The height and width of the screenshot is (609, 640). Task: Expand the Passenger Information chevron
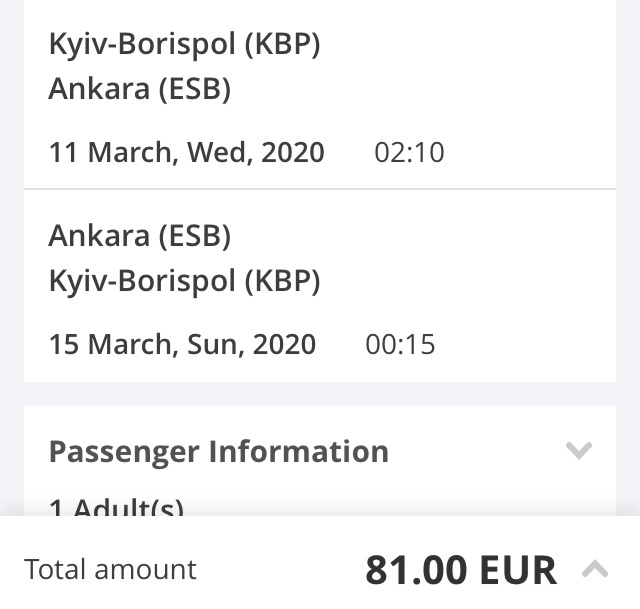tap(579, 451)
